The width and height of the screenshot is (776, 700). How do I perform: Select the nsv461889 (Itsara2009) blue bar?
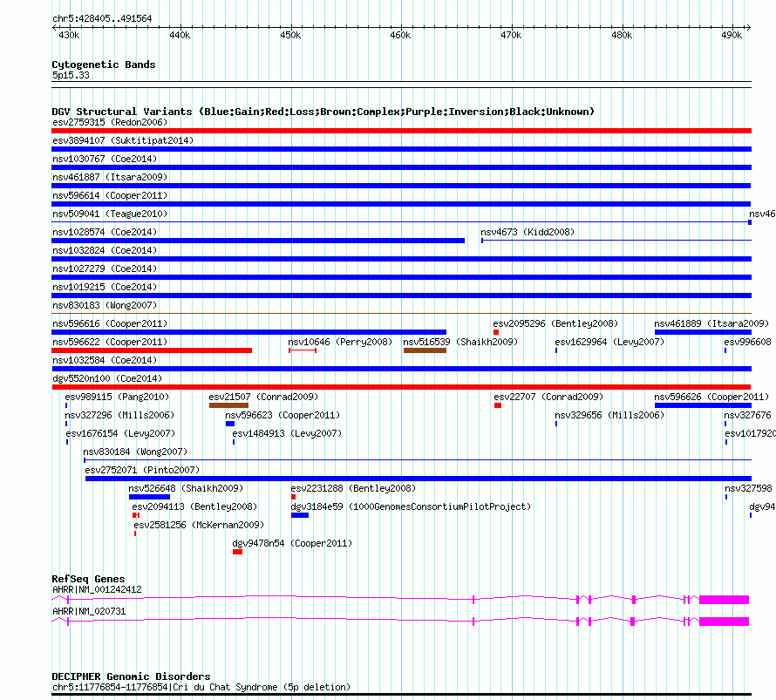[703, 332]
